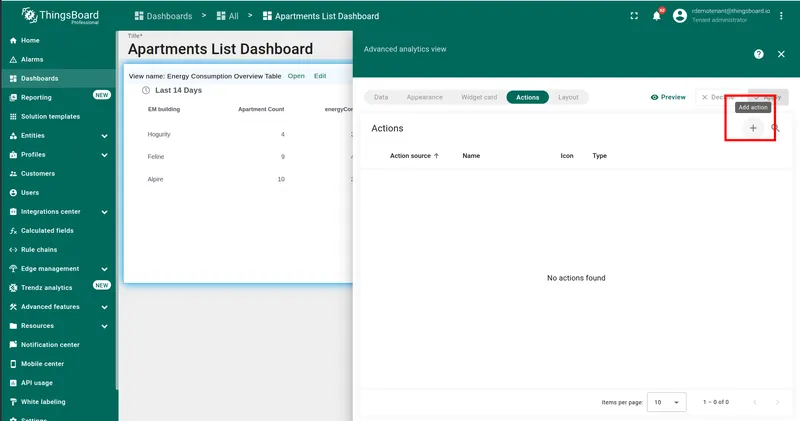The image size is (800, 421).
Task: Open the Items per page dropdown
Action: click(x=666, y=402)
